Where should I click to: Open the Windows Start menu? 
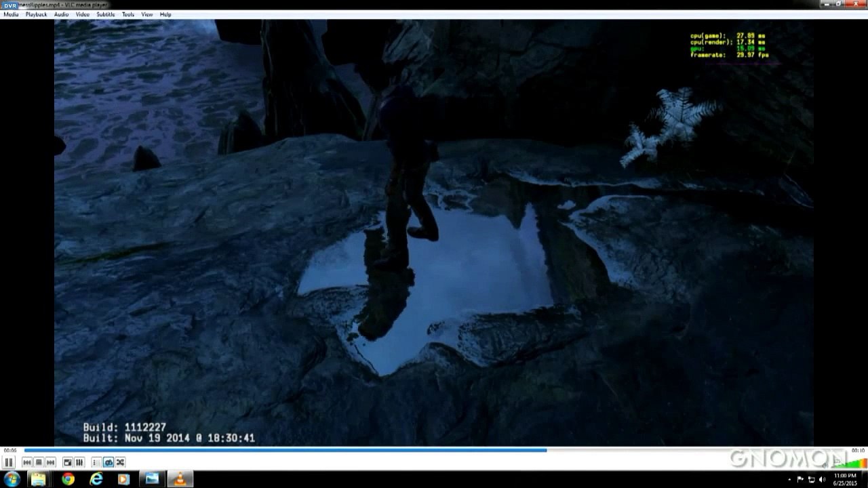(x=12, y=479)
